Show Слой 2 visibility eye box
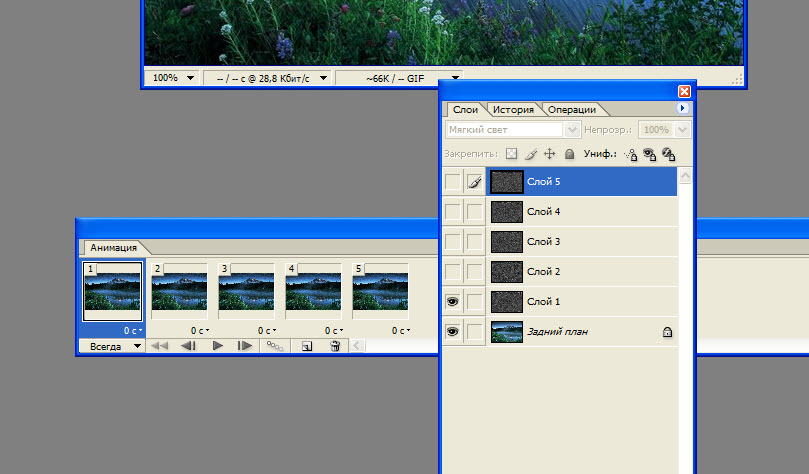The height and width of the screenshot is (474, 809). pyautogui.click(x=452, y=271)
